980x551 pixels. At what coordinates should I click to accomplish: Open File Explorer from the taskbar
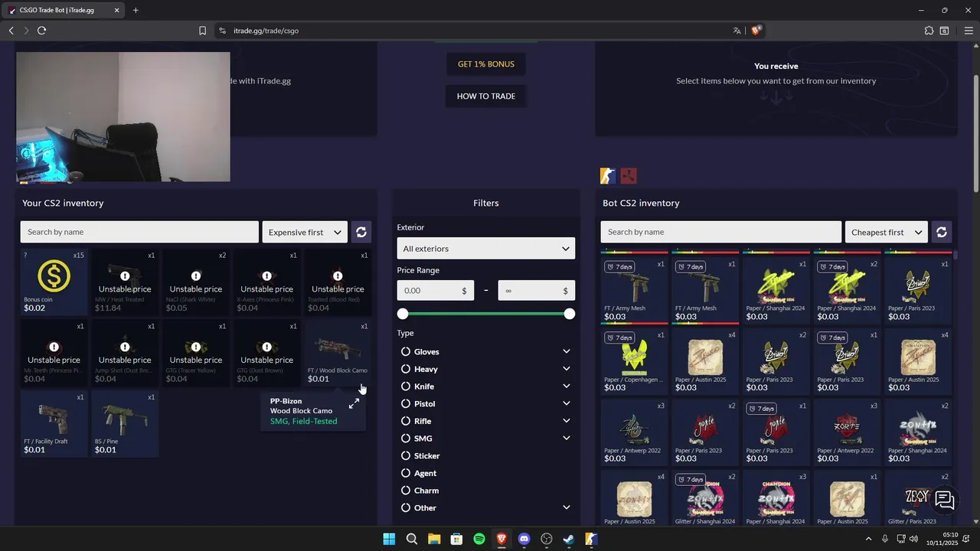[434, 539]
